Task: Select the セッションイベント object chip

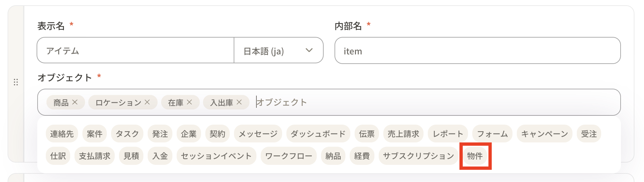Action: tap(216, 156)
